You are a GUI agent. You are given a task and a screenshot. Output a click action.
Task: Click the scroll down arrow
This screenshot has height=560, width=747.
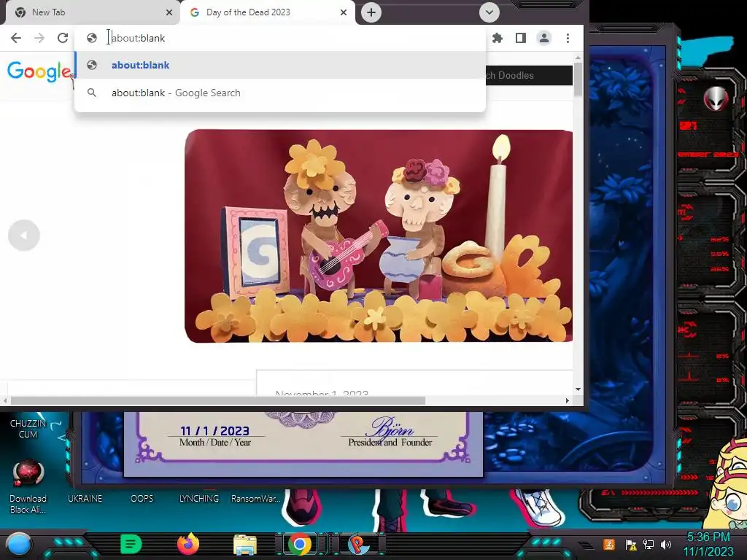pyautogui.click(x=578, y=389)
